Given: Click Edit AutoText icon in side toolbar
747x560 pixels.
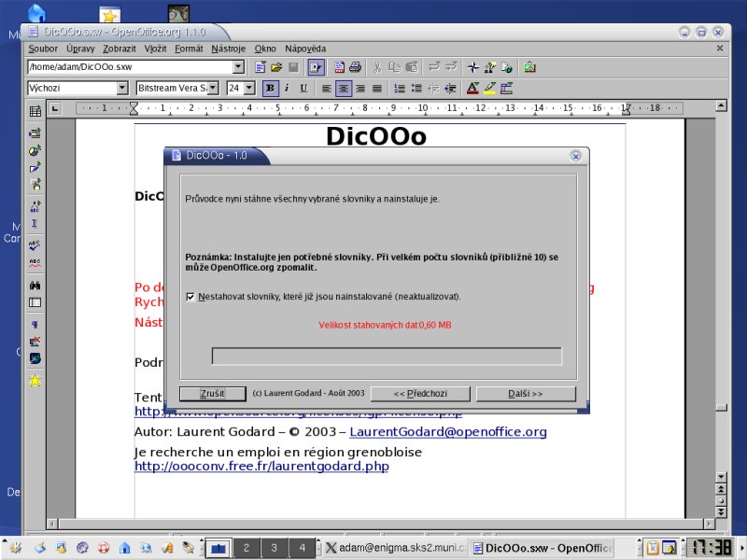Looking at the screenshot, I should [x=35, y=206].
